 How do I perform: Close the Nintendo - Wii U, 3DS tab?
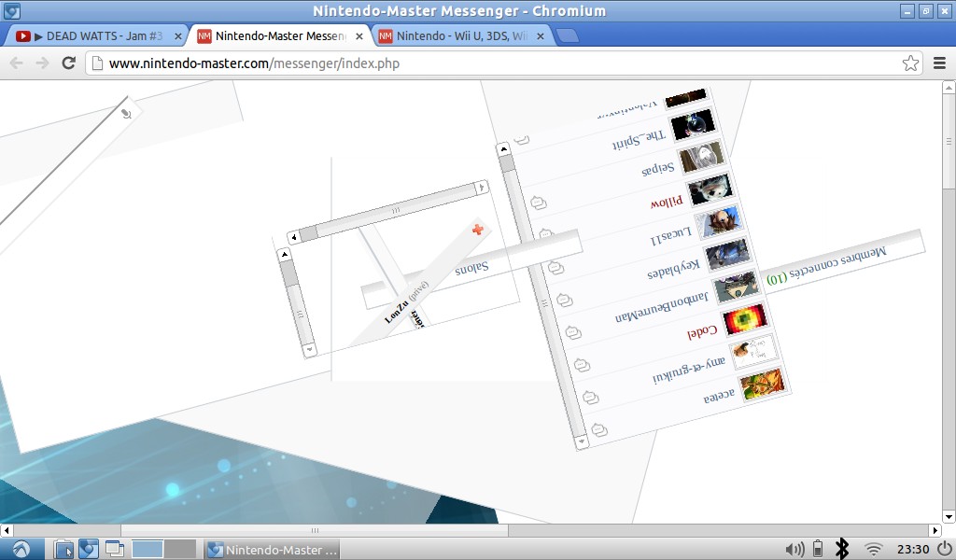coord(541,36)
